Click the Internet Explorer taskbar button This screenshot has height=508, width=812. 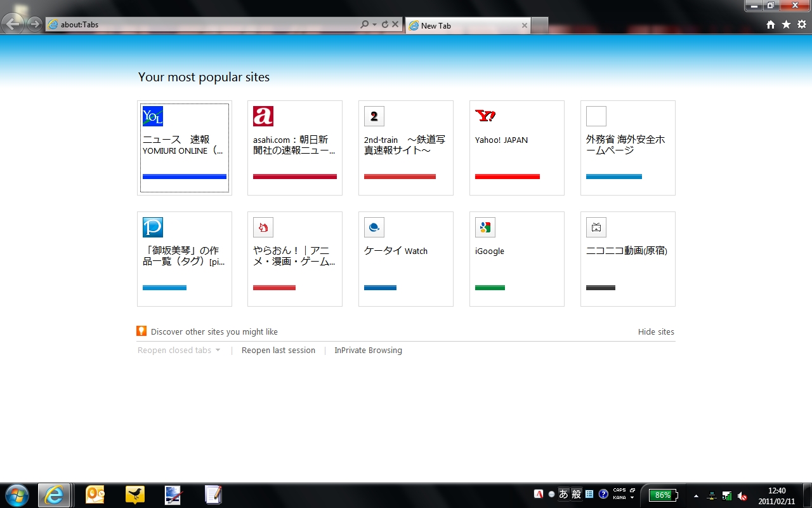(x=54, y=495)
